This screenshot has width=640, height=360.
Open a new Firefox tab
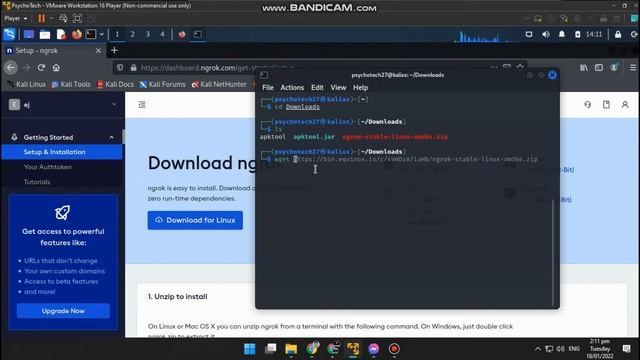pos(114,51)
